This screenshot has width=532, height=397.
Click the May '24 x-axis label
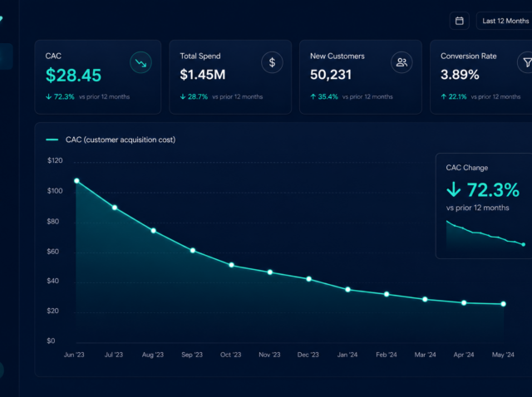(x=503, y=355)
